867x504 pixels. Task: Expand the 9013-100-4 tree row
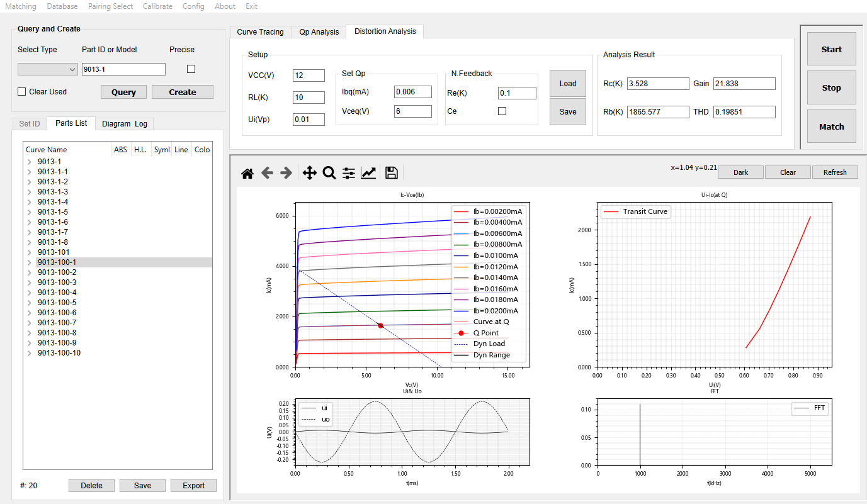click(29, 293)
